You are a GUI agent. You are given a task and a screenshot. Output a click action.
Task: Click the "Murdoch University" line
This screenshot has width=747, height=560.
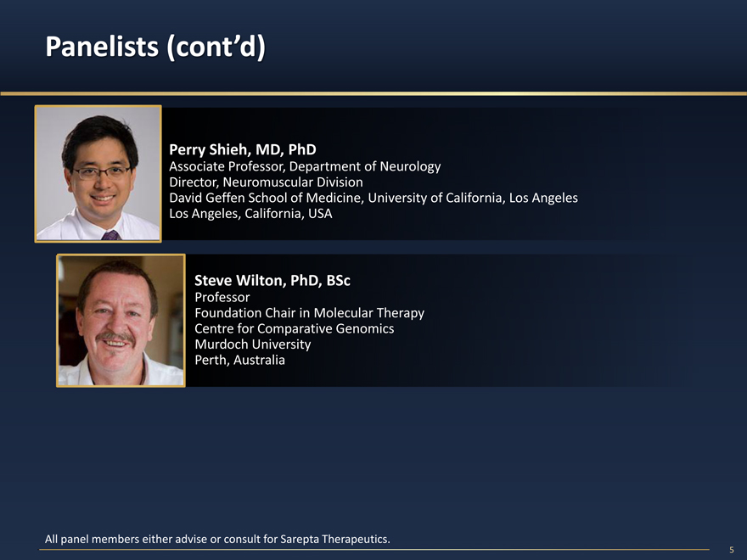(x=252, y=344)
